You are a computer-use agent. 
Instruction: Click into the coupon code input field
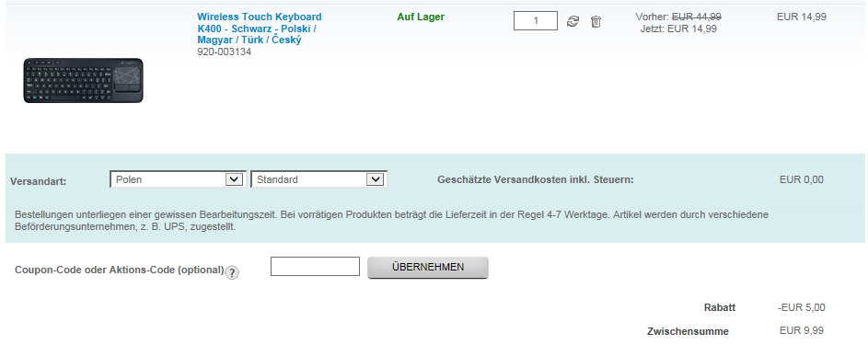click(315, 266)
